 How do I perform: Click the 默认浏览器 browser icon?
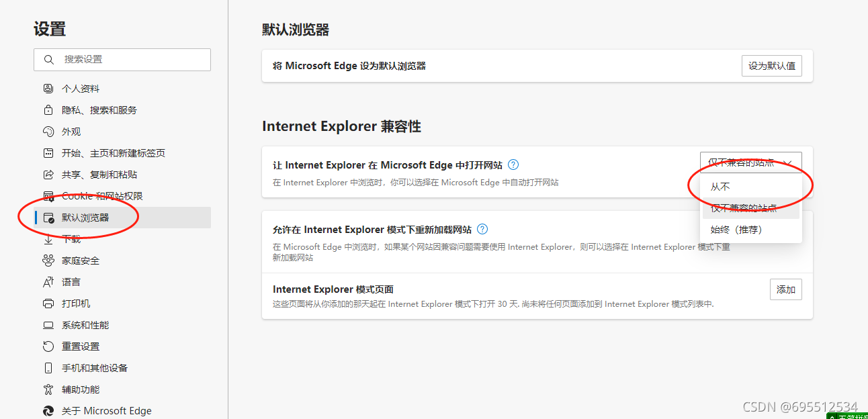[48, 218]
